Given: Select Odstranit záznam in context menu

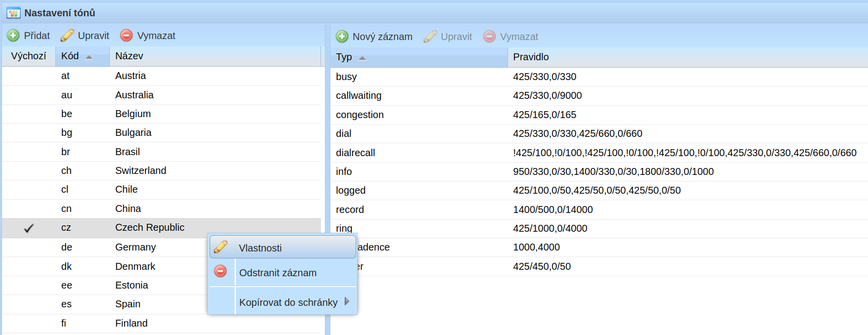Looking at the screenshot, I should tap(283, 273).
